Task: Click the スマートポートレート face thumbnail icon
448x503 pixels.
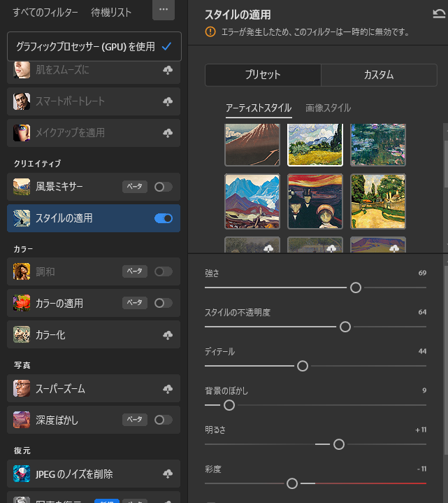Action: (22, 101)
